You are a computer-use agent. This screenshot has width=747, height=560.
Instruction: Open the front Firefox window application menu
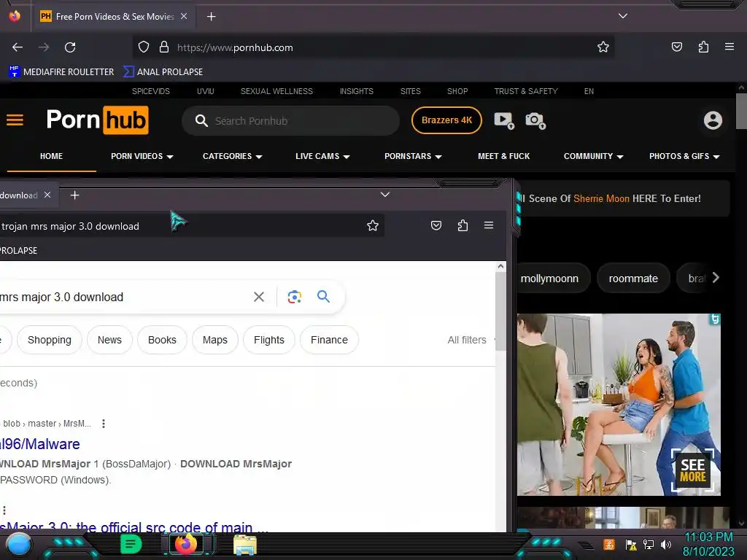click(x=488, y=225)
